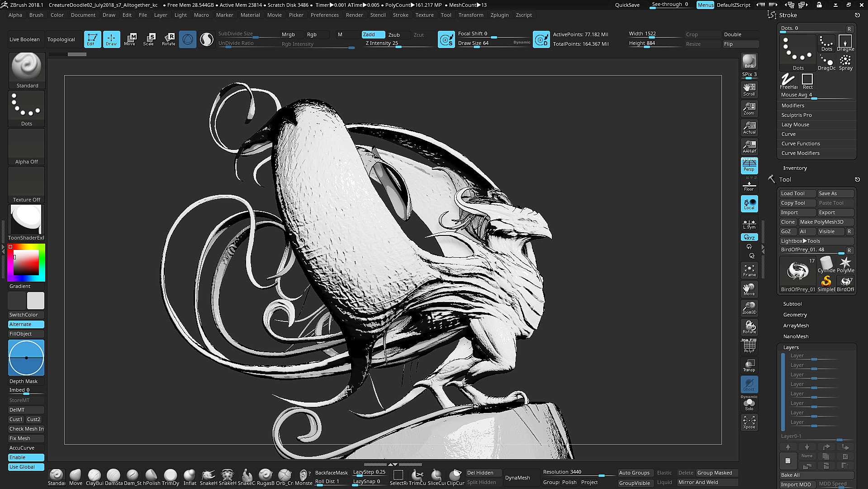
Task: Enable Zsub mode
Action: coord(394,34)
